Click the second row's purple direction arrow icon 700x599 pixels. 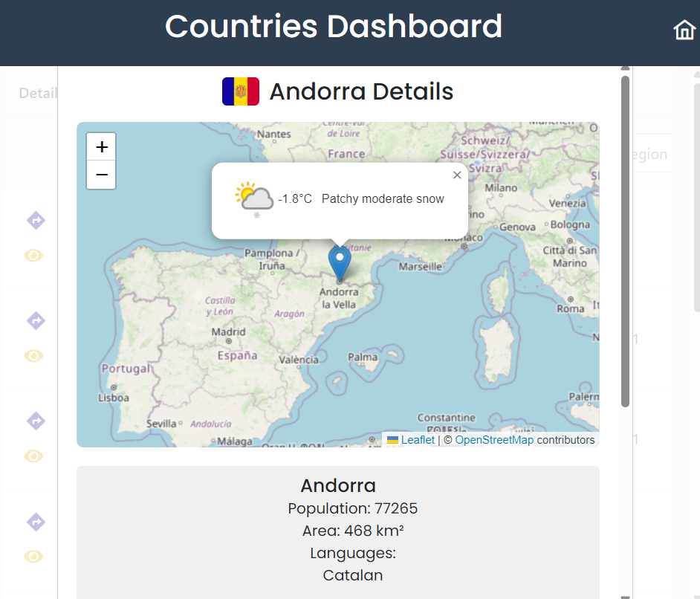(x=36, y=320)
